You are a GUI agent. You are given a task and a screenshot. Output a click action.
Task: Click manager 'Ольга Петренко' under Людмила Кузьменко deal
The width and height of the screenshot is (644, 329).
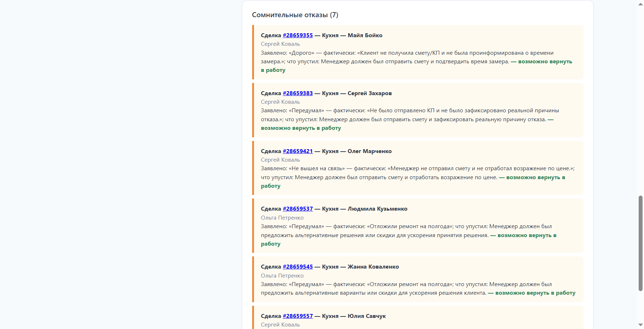coord(282,218)
